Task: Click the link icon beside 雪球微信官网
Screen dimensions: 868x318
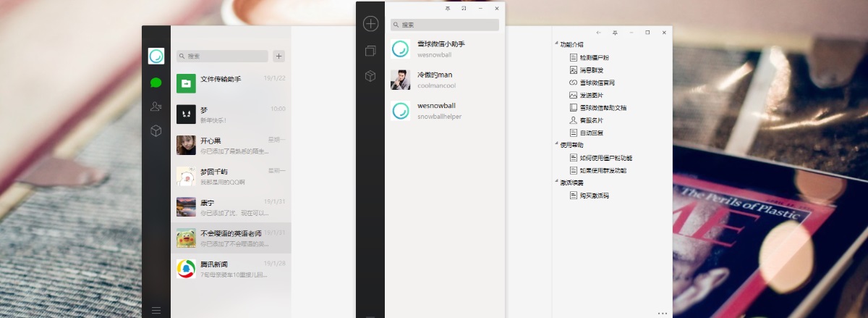Action: 574,83
